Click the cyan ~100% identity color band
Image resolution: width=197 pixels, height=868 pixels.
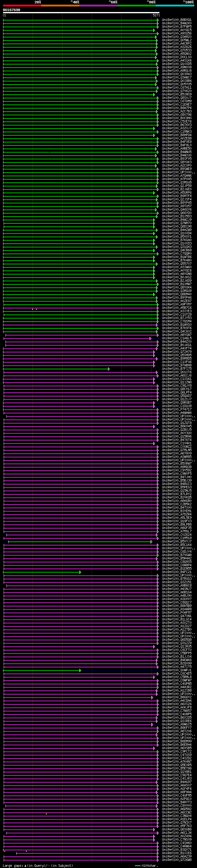coord(175,6)
